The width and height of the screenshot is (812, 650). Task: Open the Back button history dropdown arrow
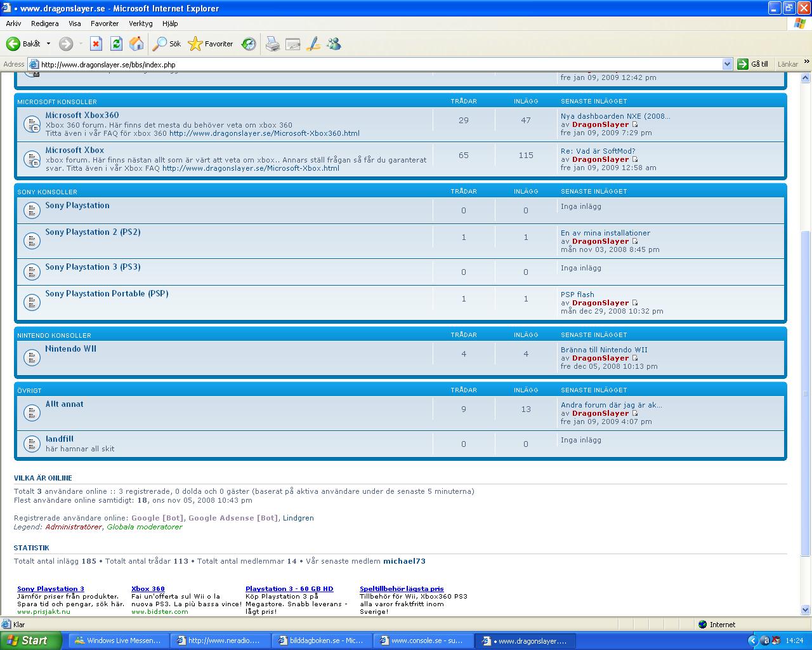[x=48, y=44]
